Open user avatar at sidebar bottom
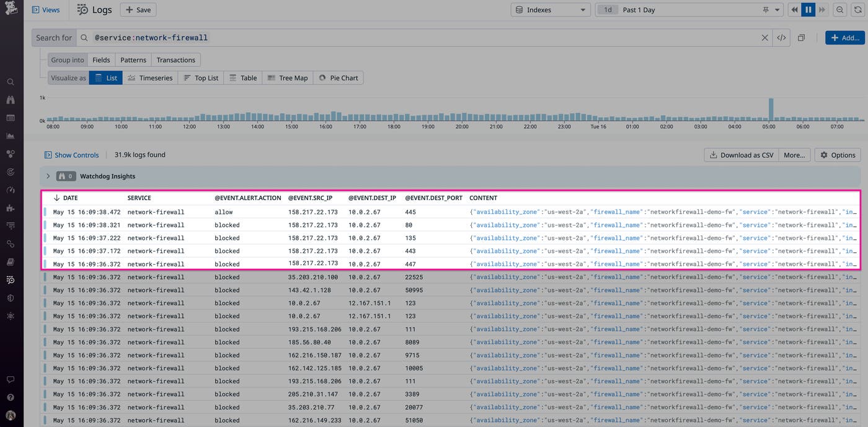 pos(11,415)
